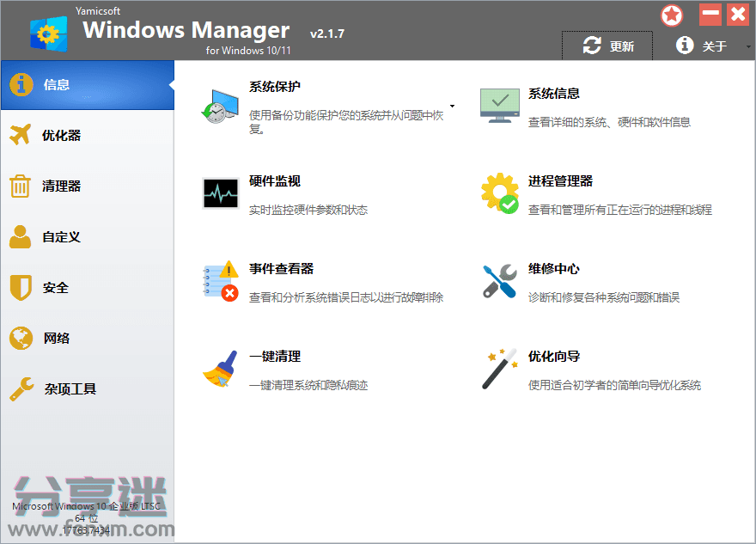Expand the 系统保护 dropdown arrow
The width and height of the screenshot is (756, 544).
[453, 107]
